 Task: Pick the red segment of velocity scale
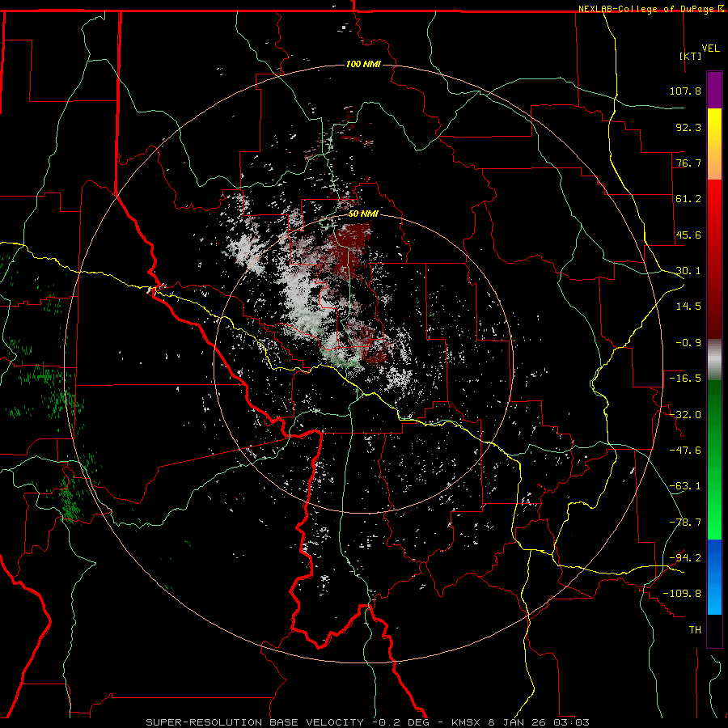pos(714,259)
